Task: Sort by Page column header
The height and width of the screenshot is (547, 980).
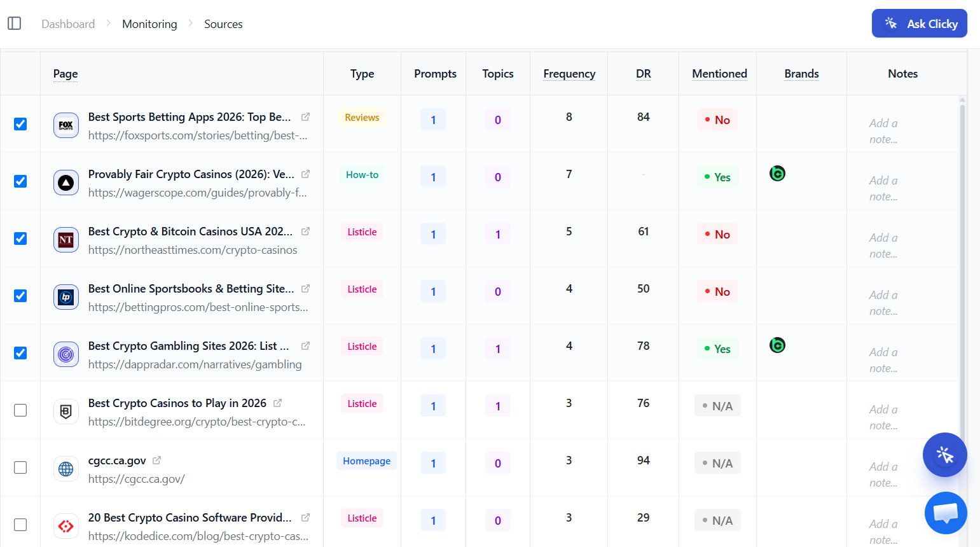Action: coord(66,74)
